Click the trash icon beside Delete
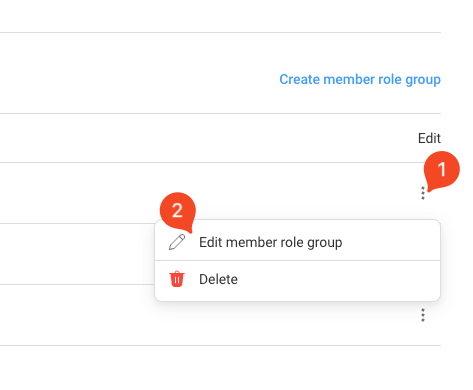473x390 pixels. tap(177, 279)
